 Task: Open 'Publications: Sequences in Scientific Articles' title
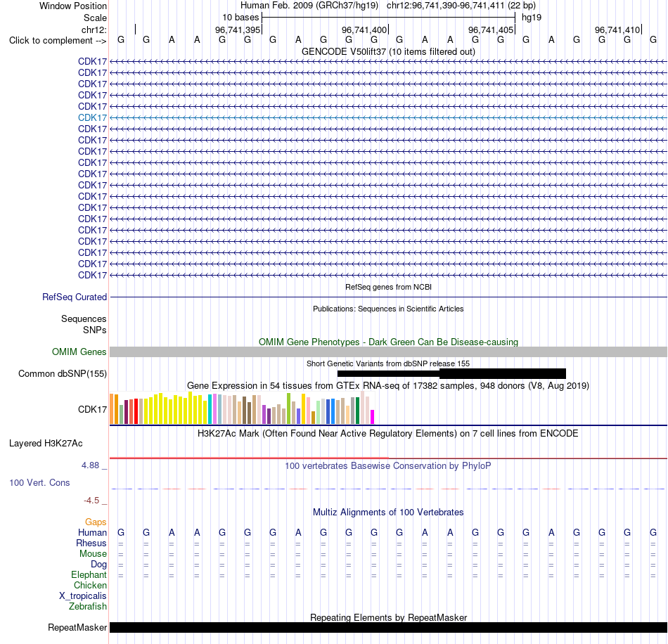coord(388,309)
